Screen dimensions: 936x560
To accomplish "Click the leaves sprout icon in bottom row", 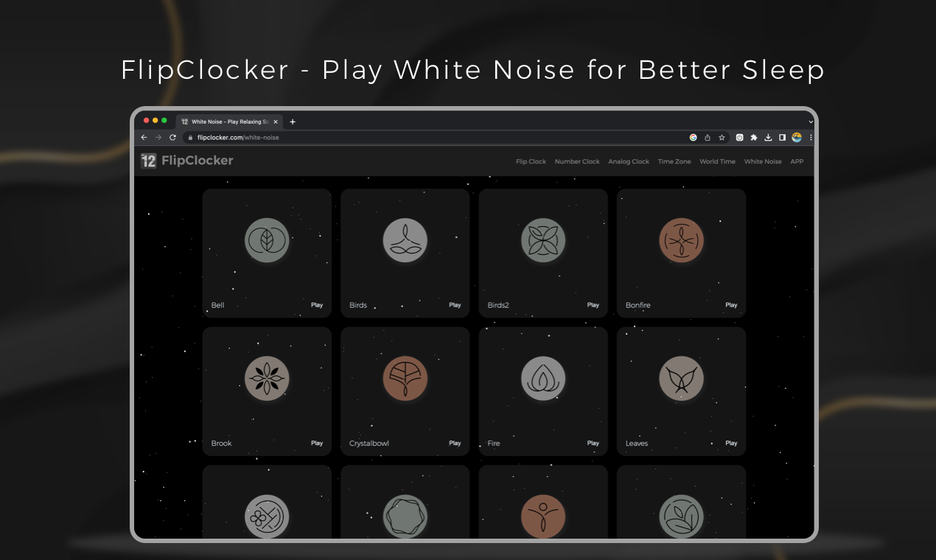I will (681, 517).
